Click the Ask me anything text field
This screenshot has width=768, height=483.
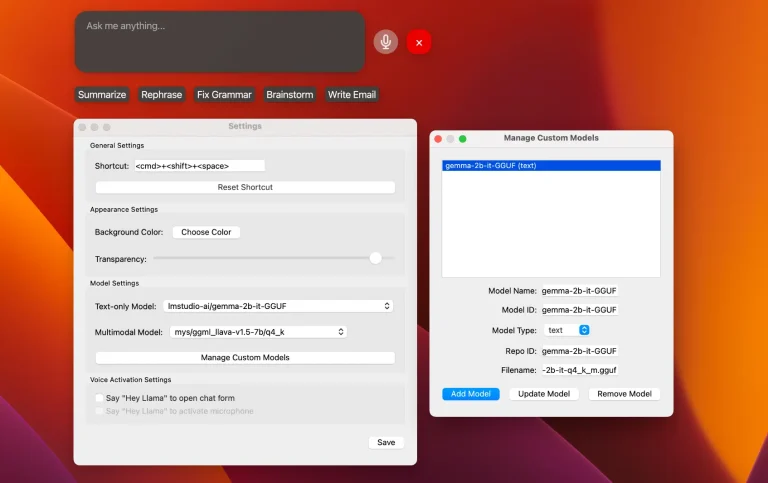[x=220, y=42]
